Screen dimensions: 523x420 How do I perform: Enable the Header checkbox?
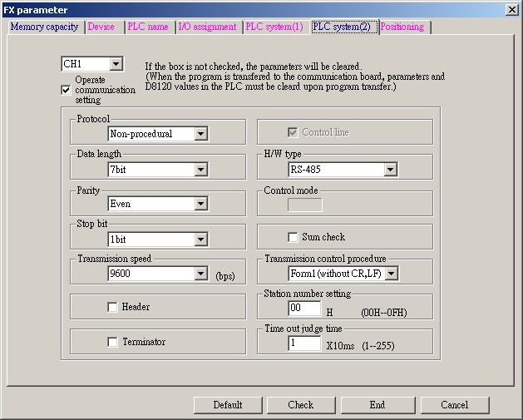112,307
